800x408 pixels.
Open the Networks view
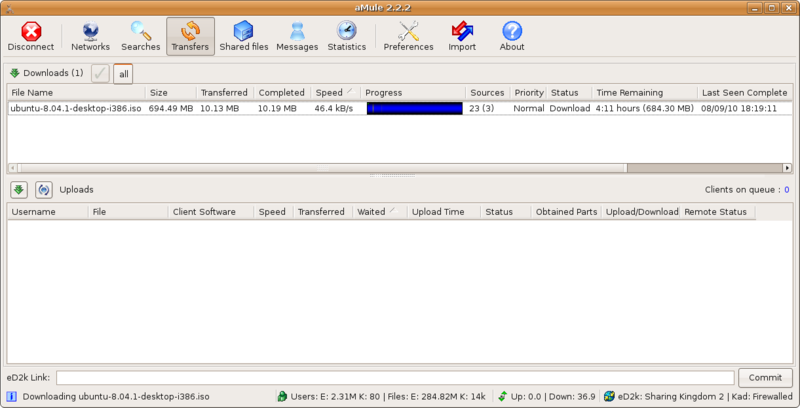(90, 36)
